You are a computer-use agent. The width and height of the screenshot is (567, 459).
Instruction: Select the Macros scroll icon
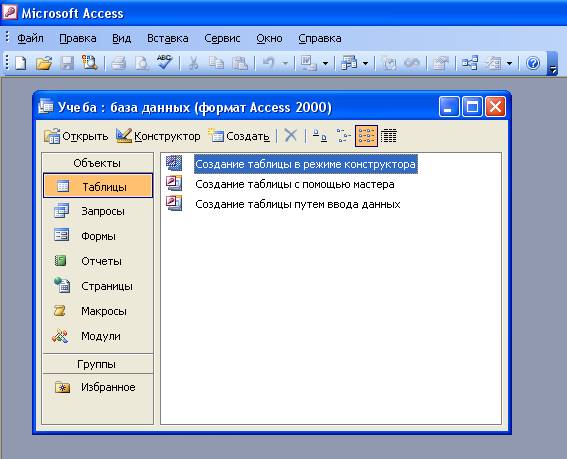(x=60, y=311)
